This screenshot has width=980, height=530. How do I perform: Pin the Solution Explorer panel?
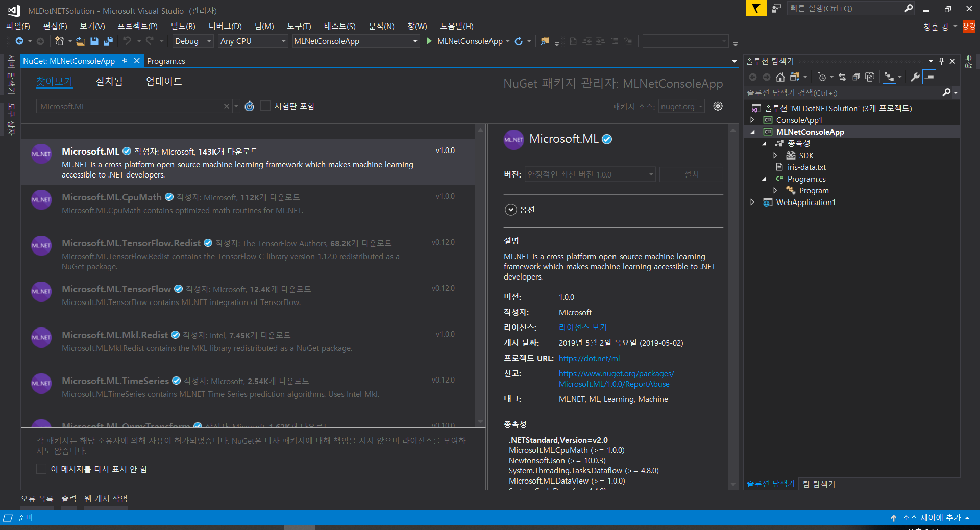tap(941, 61)
